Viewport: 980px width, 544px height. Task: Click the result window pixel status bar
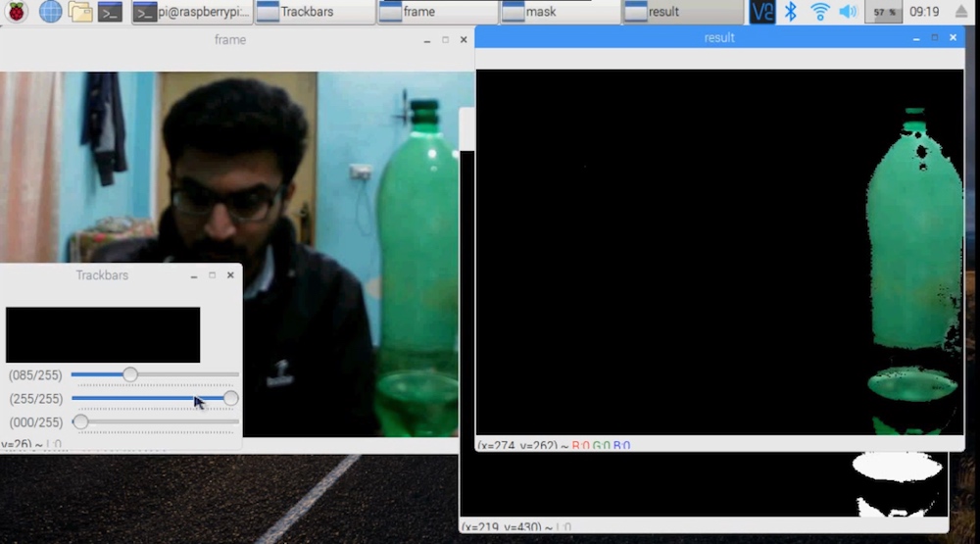coord(720,445)
